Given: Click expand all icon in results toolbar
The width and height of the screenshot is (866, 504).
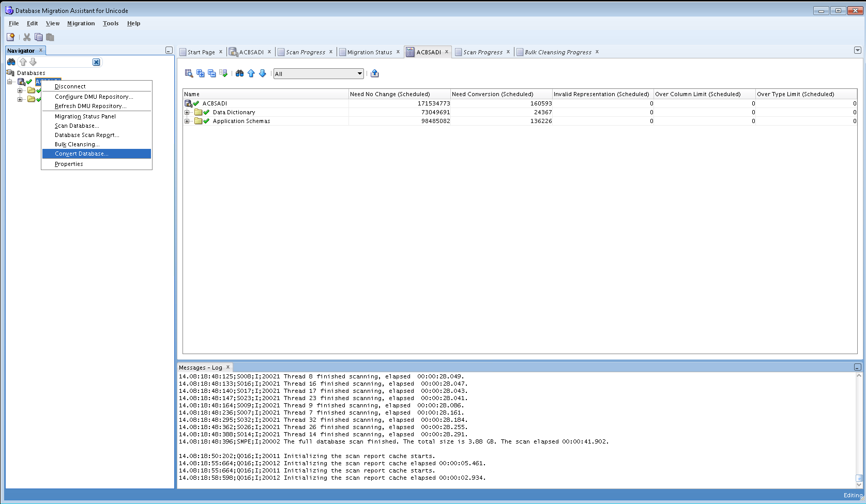Looking at the screenshot, I should pyautogui.click(x=201, y=73).
